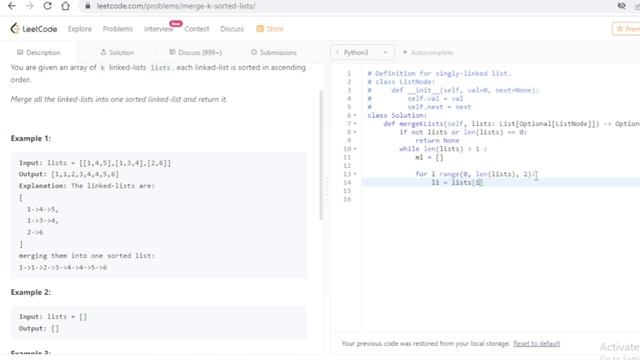Viewport: 640px width, 360px height.
Task: Open the Interview menu item
Action: pyautogui.click(x=158, y=29)
